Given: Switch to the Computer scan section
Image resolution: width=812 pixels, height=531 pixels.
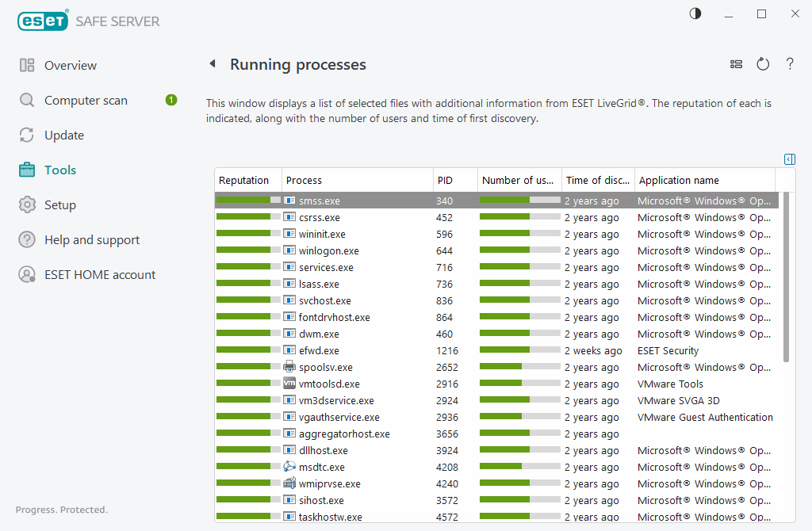Looking at the screenshot, I should pyautogui.click(x=26, y=100).
